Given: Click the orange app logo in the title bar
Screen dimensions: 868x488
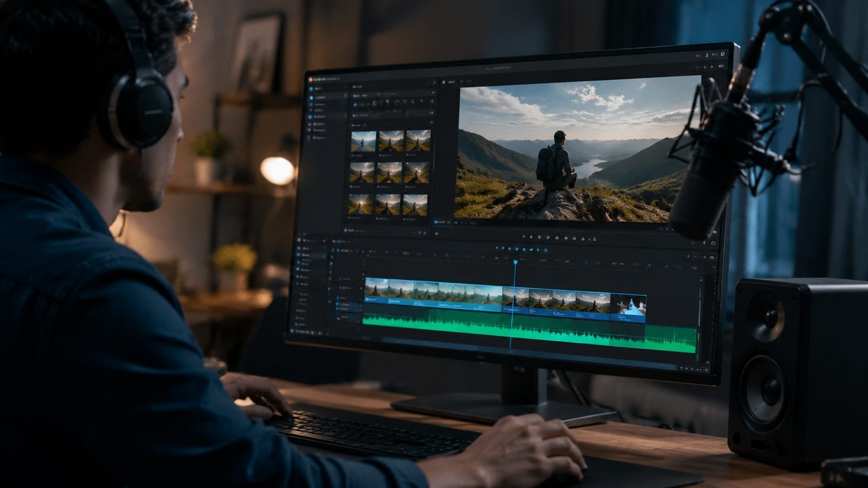Looking at the screenshot, I should coord(310,79).
